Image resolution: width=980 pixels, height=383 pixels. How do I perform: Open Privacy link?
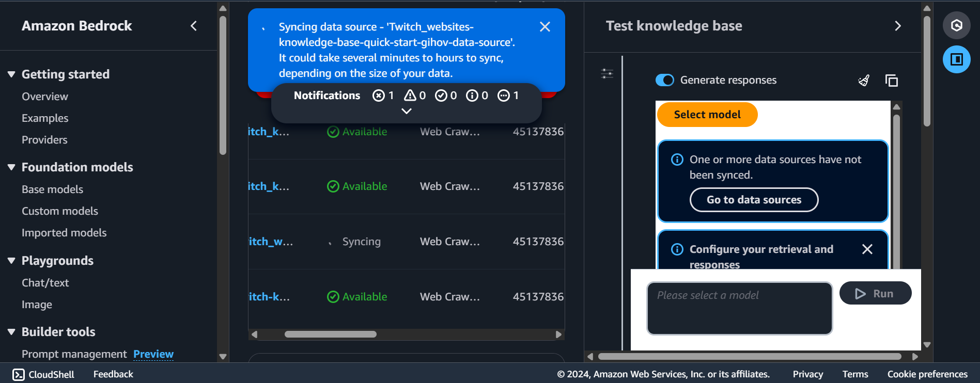(808, 374)
